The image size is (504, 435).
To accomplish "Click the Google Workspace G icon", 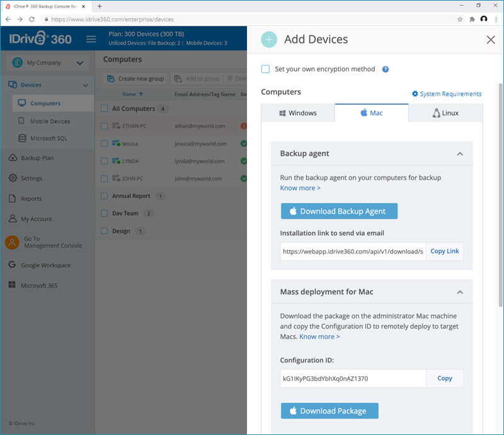I will point(12,265).
